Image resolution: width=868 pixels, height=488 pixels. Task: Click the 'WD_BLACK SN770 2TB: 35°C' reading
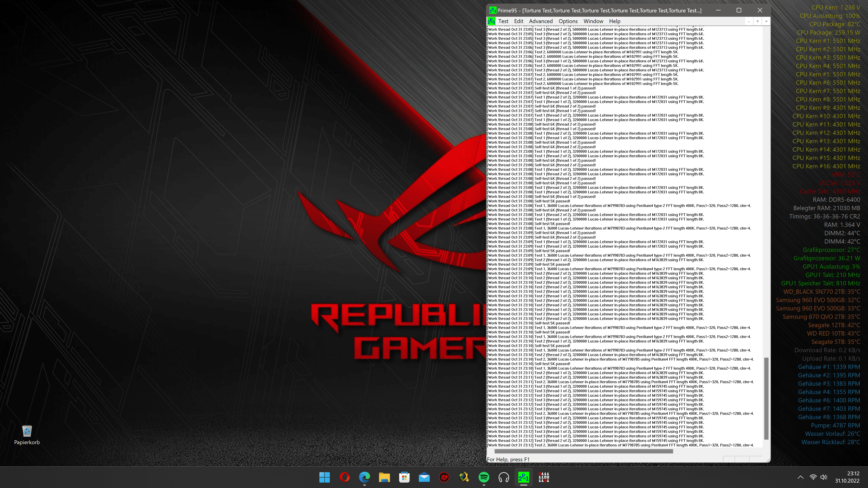coord(821,292)
